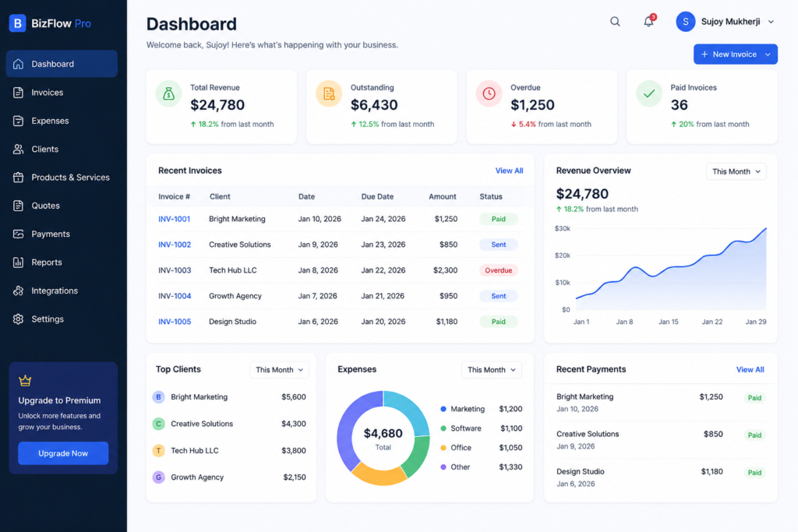The height and width of the screenshot is (532, 798).
Task: Click the Invoices document icon in sidebar
Action: tap(19, 93)
